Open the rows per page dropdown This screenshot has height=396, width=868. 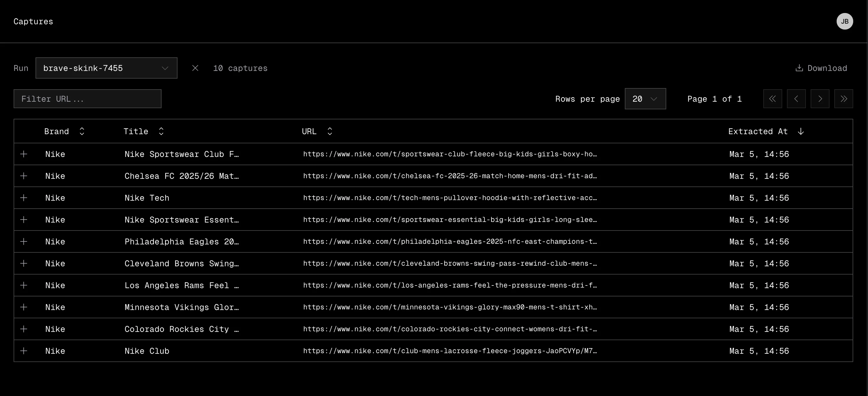pyautogui.click(x=645, y=99)
